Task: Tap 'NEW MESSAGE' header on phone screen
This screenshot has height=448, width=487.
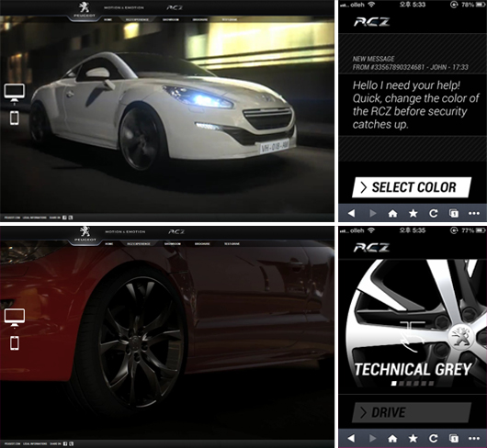Action: (373, 59)
